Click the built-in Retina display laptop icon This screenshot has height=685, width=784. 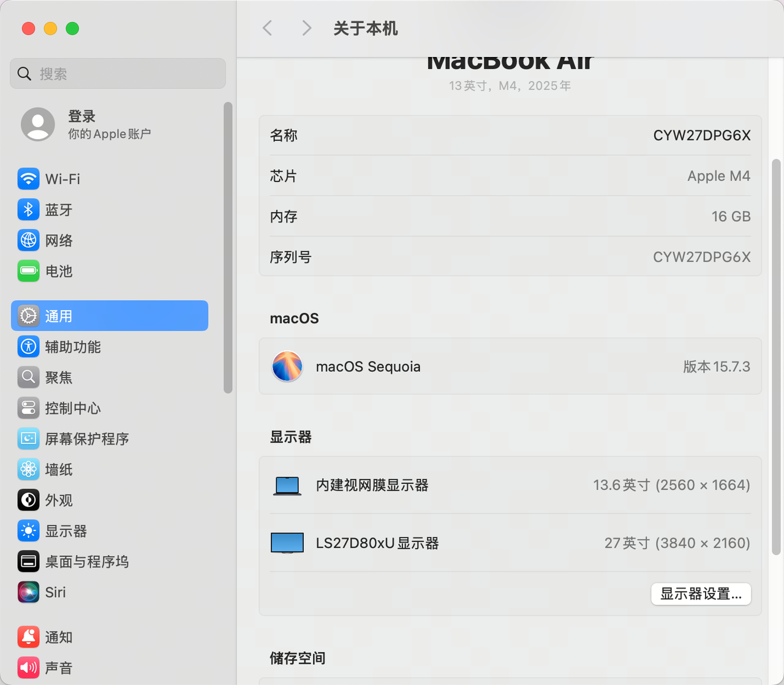(287, 485)
